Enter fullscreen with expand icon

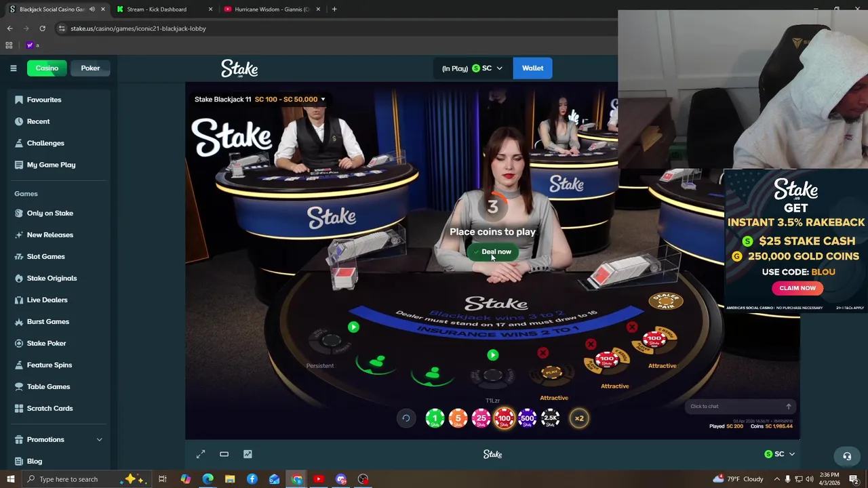tap(201, 454)
